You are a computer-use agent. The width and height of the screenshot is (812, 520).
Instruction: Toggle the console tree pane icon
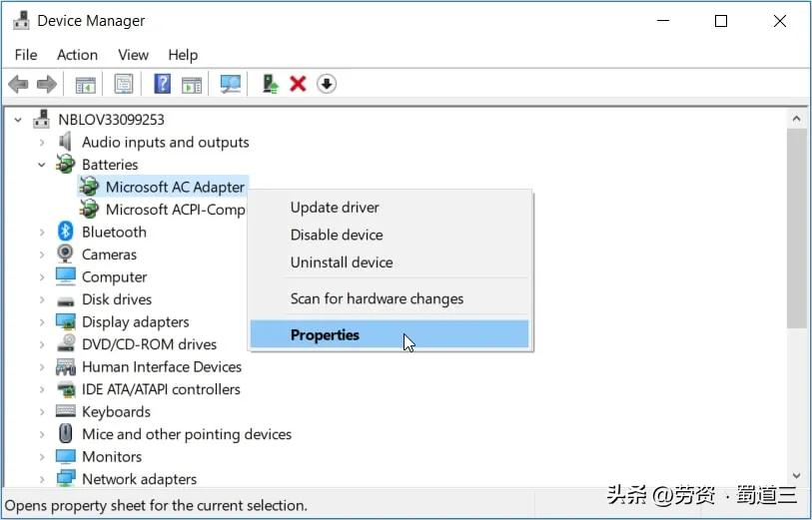(x=86, y=84)
